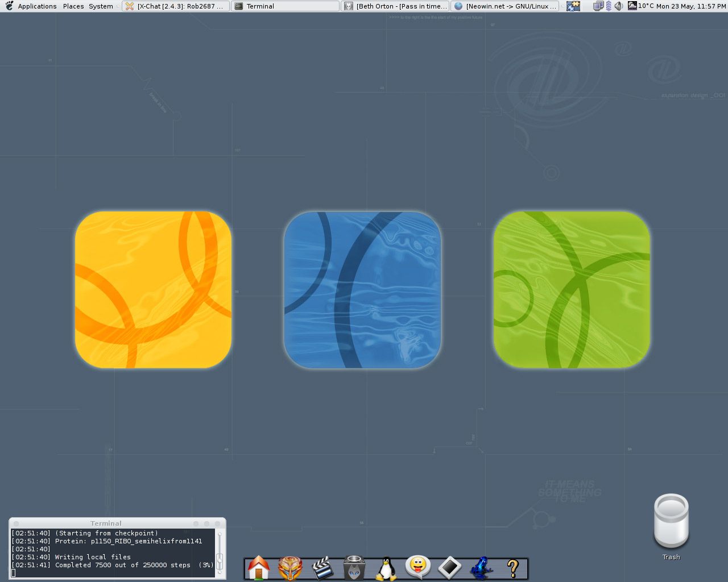The width and height of the screenshot is (728, 582).
Task: Open the clapperboard video app in the dock
Action: 322,568
